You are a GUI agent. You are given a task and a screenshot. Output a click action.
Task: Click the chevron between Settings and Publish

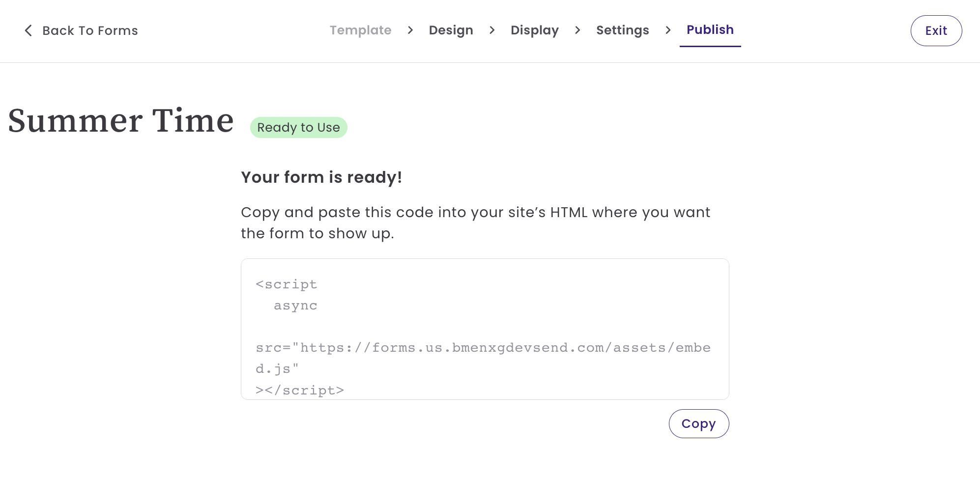tap(668, 30)
